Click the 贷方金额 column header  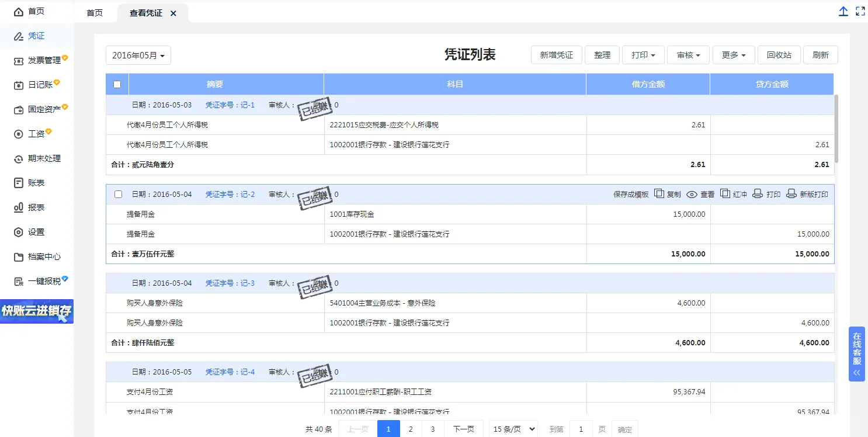(772, 84)
